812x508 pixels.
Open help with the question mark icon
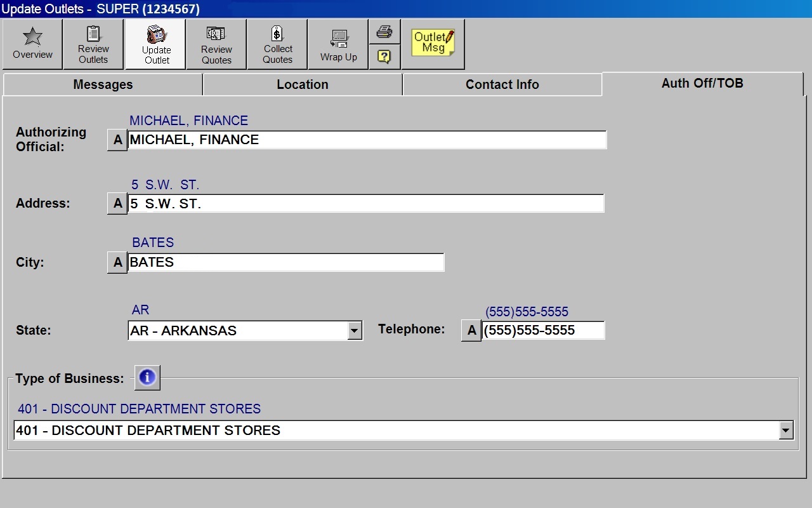click(x=384, y=57)
